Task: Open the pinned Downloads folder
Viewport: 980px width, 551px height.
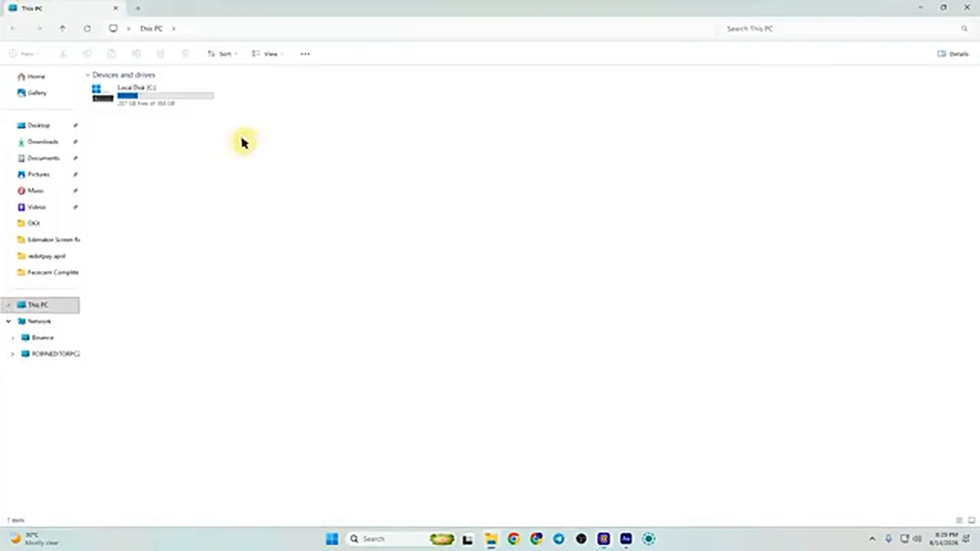Action: [42, 142]
